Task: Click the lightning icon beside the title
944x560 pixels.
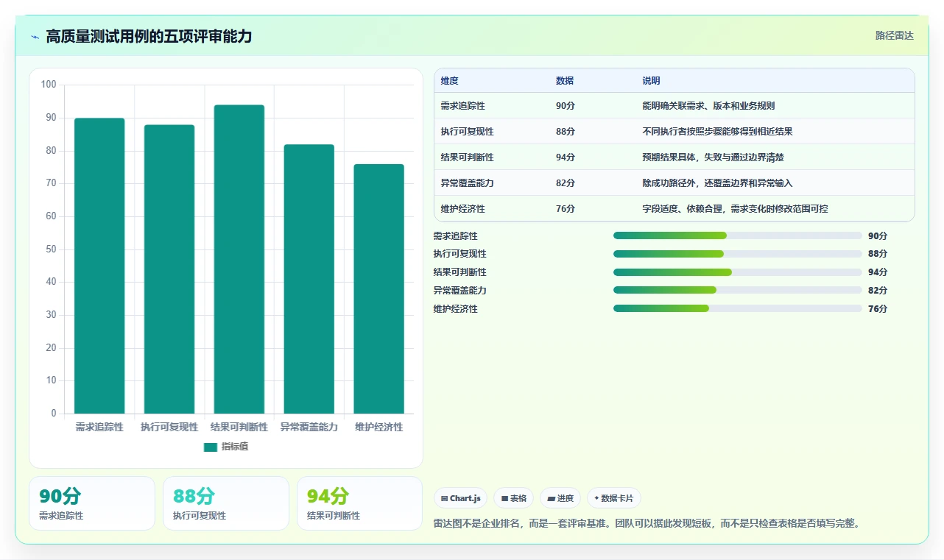Action: pos(35,37)
